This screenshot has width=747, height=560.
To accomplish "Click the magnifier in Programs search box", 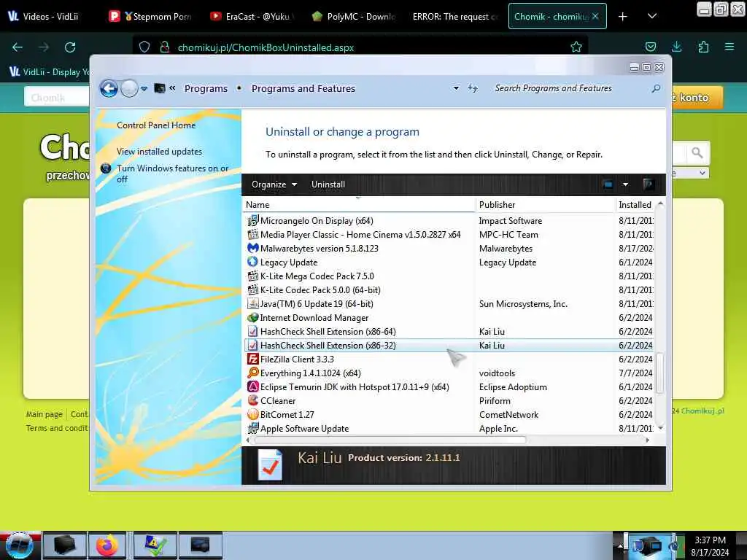I will pos(656,88).
